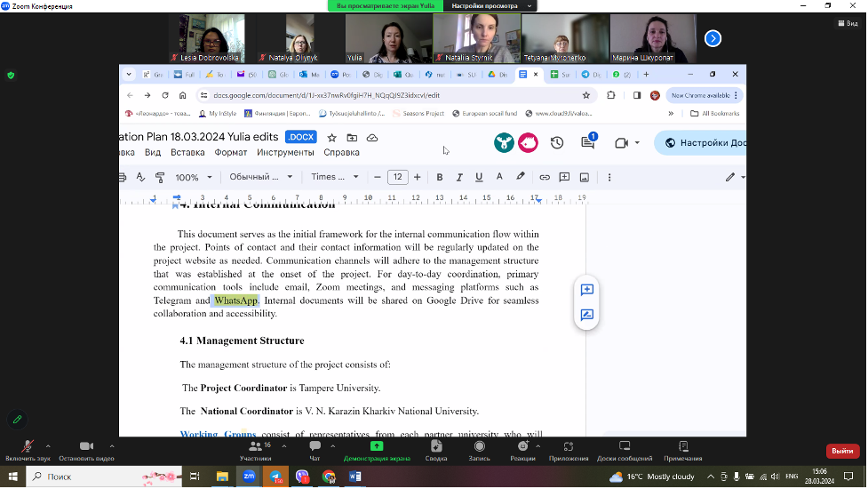
Task: Expand the zoom level 100% dropdown
Action: [x=194, y=177]
